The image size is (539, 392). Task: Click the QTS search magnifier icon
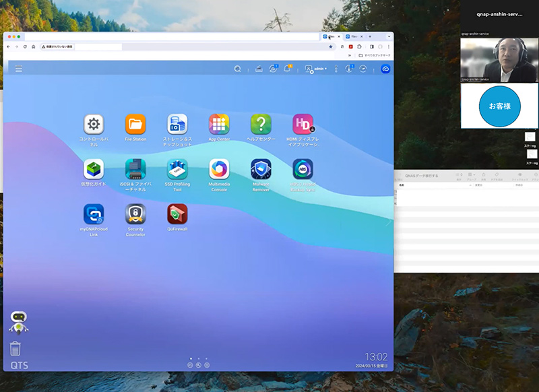[238, 69]
